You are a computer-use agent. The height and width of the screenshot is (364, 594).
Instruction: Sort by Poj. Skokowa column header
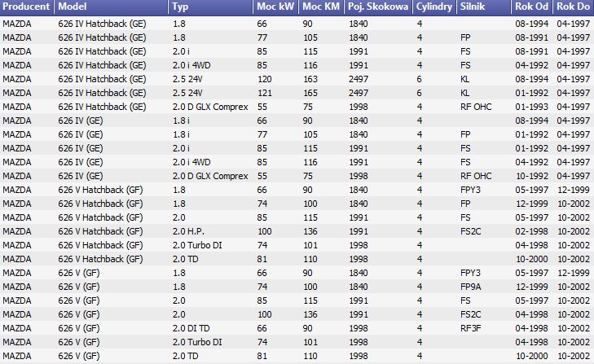tap(378, 7)
